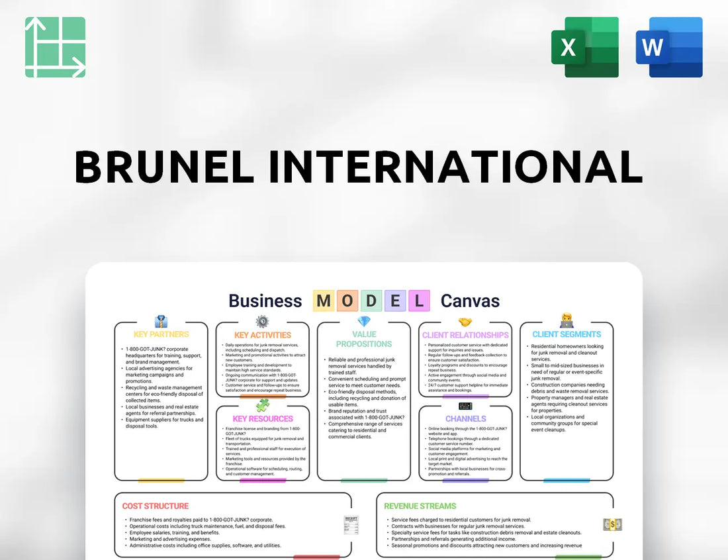Click the keyboard icon above Channels
The width and height of the screenshot is (728, 560).
pyautogui.click(x=465, y=406)
